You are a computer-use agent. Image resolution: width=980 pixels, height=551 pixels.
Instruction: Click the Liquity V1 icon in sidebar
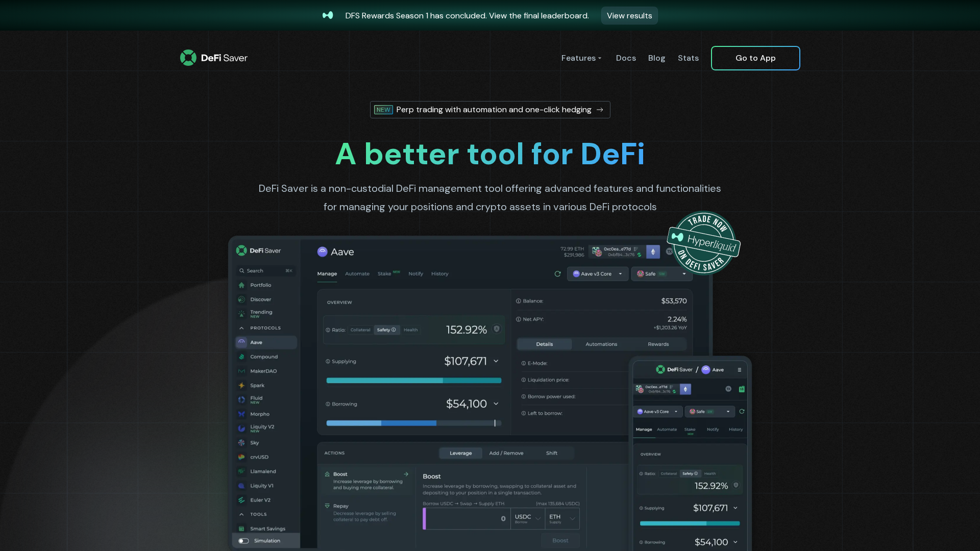(x=241, y=486)
